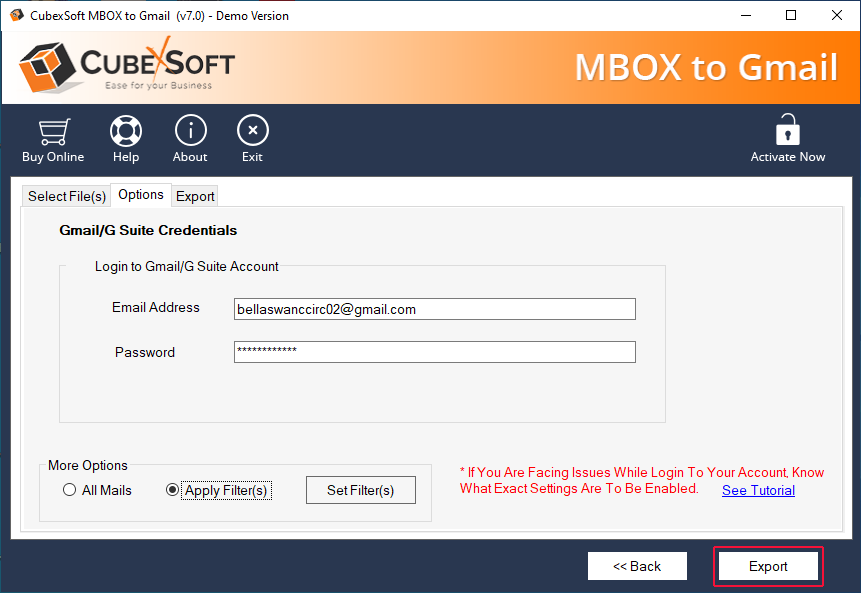This screenshot has width=861, height=593.
Task: Maximize the application window
Action: (x=791, y=15)
